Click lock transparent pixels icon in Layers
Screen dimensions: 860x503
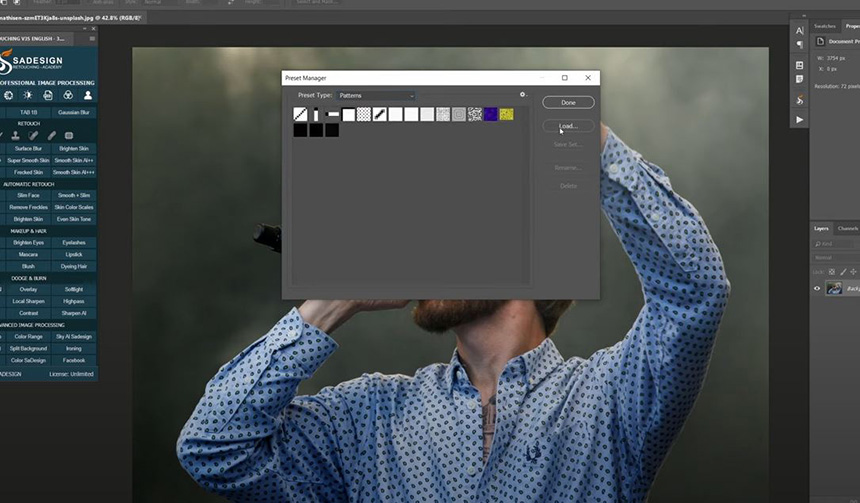point(831,272)
